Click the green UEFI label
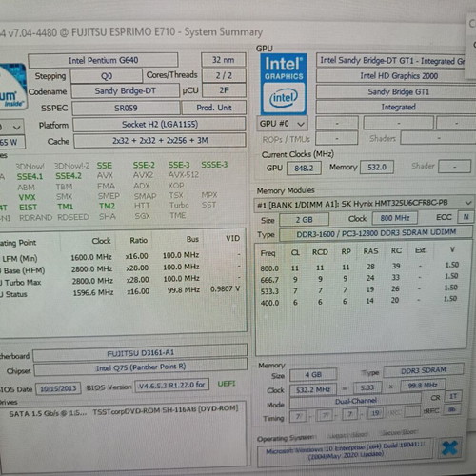 coord(227,384)
